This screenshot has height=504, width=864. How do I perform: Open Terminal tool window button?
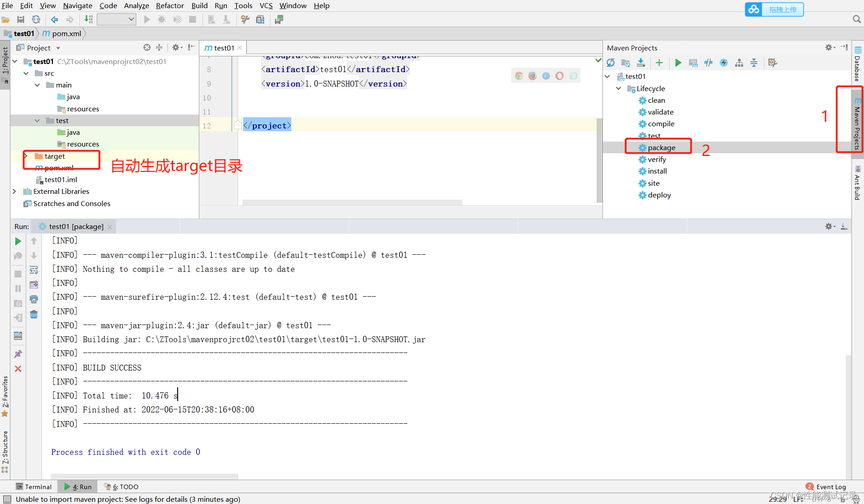[x=34, y=487]
